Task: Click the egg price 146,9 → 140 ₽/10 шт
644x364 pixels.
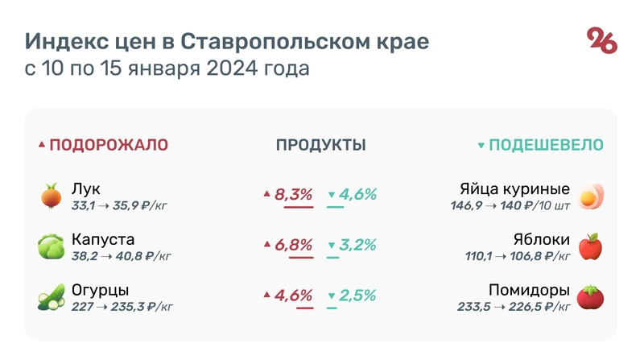Action: pyautogui.click(x=510, y=206)
